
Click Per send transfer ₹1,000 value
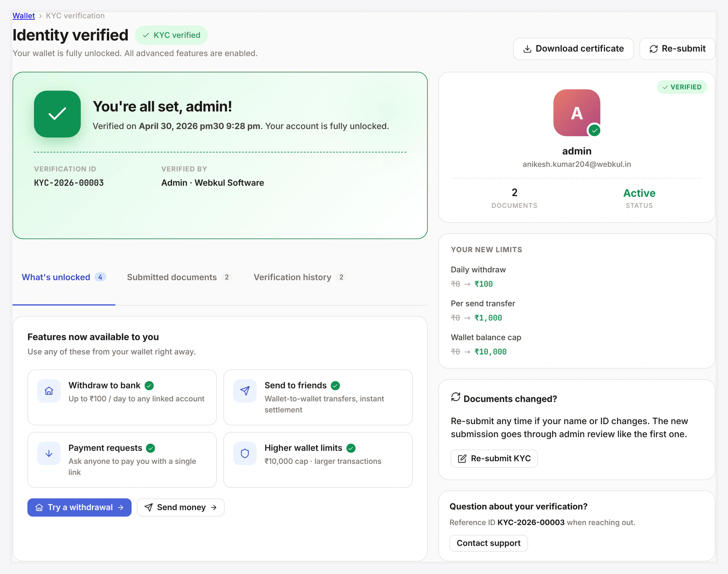pos(488,318)
